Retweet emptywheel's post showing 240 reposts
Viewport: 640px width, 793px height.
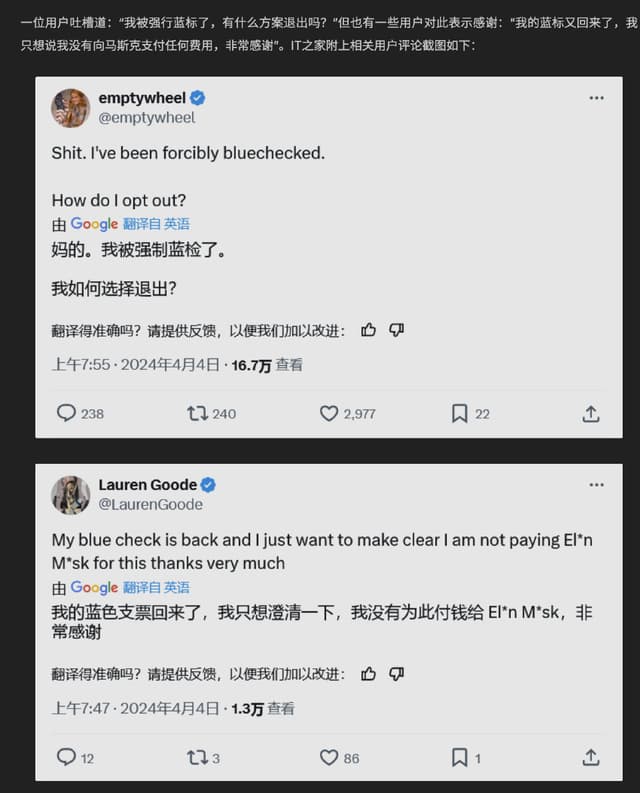point(197,414)
